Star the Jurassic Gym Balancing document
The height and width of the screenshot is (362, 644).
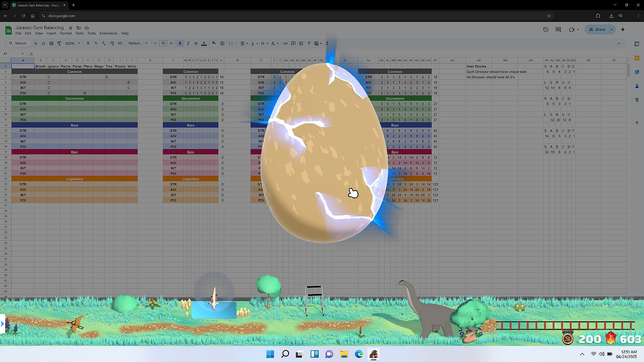coord(70,28)
